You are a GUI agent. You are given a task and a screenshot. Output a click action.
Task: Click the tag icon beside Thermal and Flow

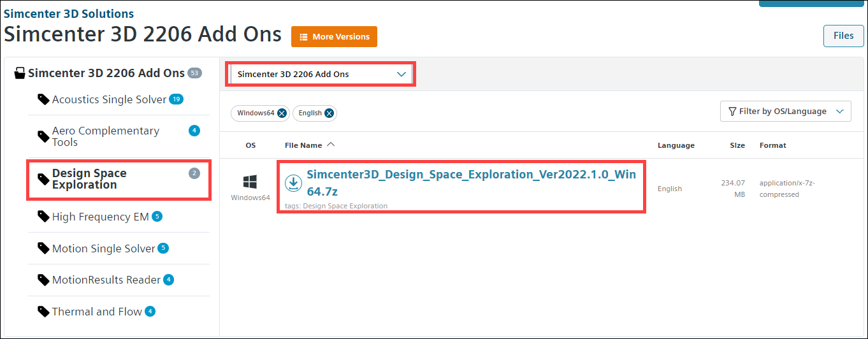(x=43, y=312)
